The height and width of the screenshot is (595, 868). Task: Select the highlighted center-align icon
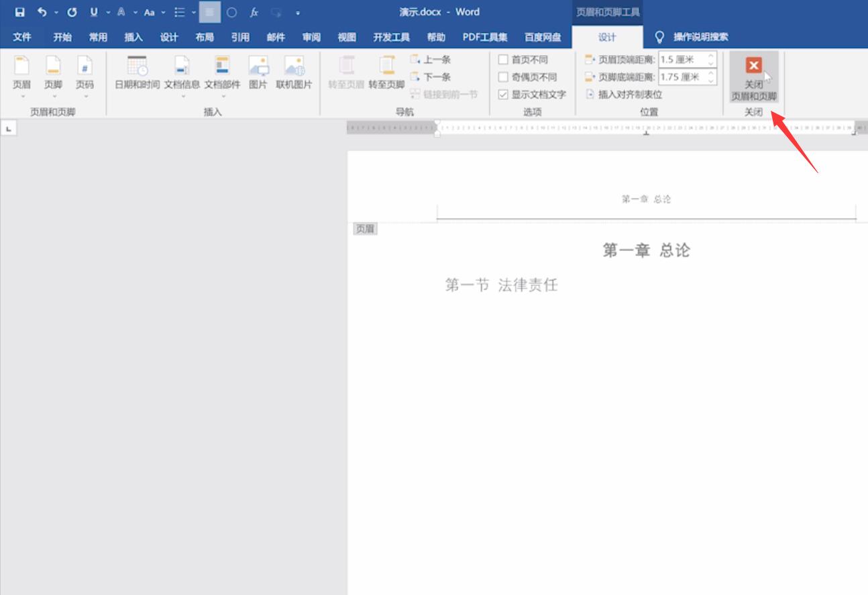coord(209,12)
